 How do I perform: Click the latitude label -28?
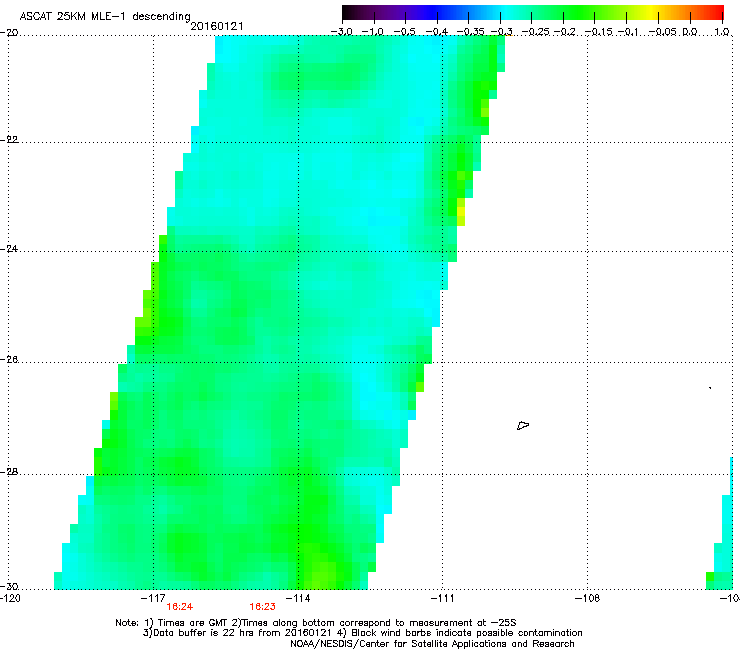click(x=9, y=472)
